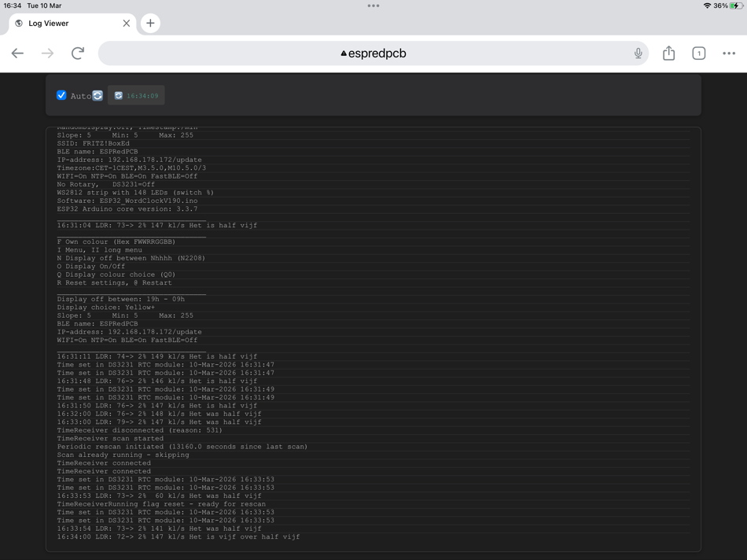Show the tab overview
747x560 pixels.
[x=698, y=53]
